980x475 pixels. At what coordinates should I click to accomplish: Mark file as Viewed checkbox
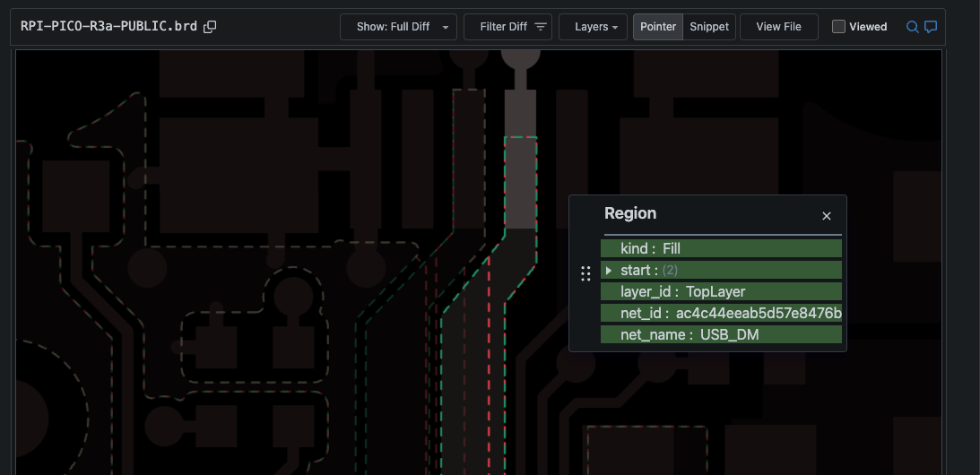click(x=838, y=27)
